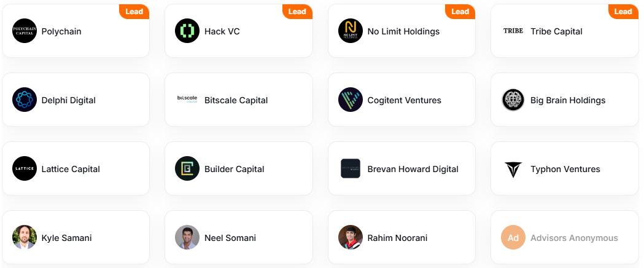
Task: Open the Builder Capital logo icon
Action: click(x=187, y=168)
